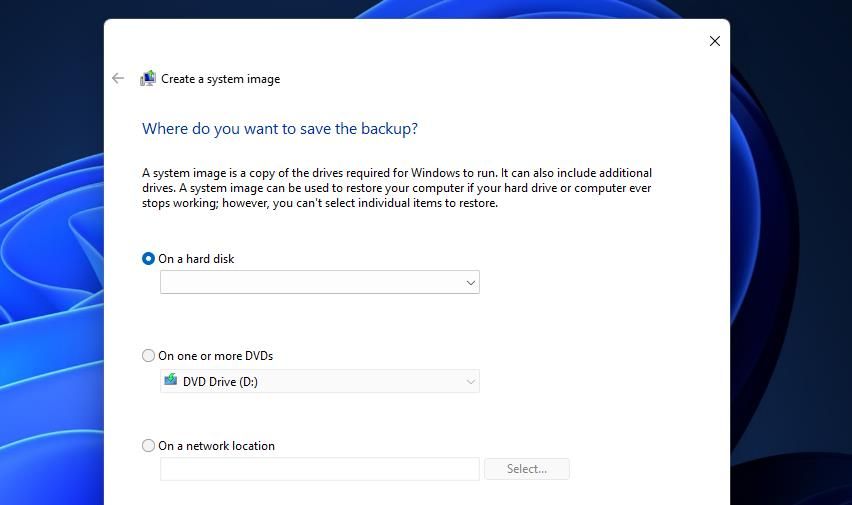Expand the DVD drive dropdown chevron

[470, 381]
